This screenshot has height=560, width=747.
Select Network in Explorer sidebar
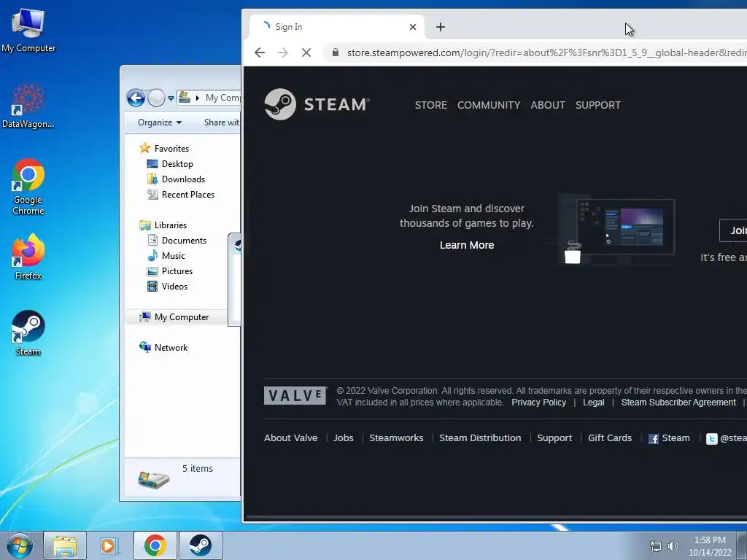[x=163, y=348]
